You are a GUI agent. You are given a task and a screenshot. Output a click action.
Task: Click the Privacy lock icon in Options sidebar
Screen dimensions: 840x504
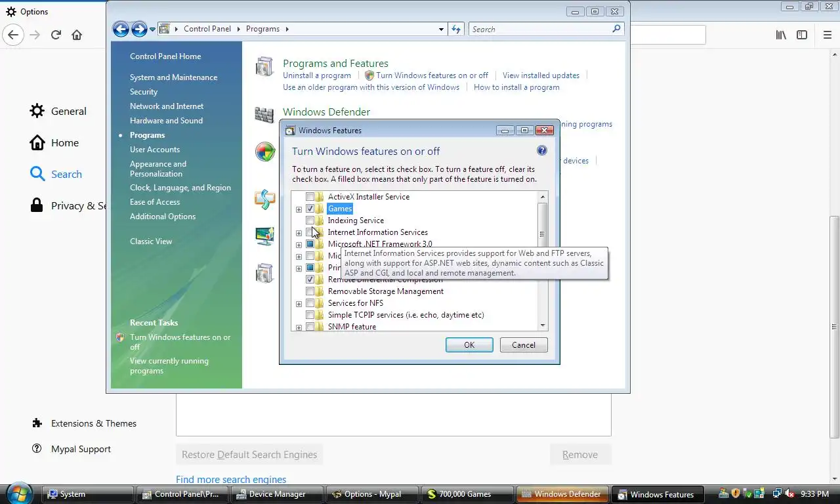click(37, 205)
